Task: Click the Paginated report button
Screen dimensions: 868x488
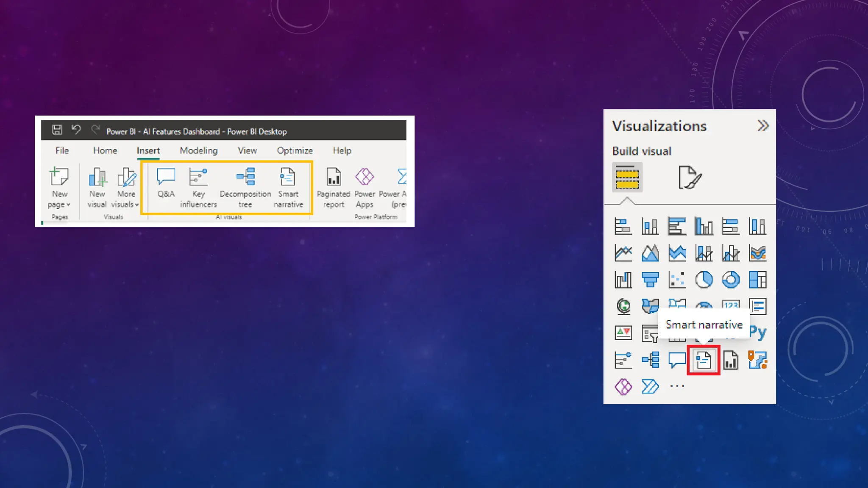Action: pyautogui.click(x=334, y=186)
